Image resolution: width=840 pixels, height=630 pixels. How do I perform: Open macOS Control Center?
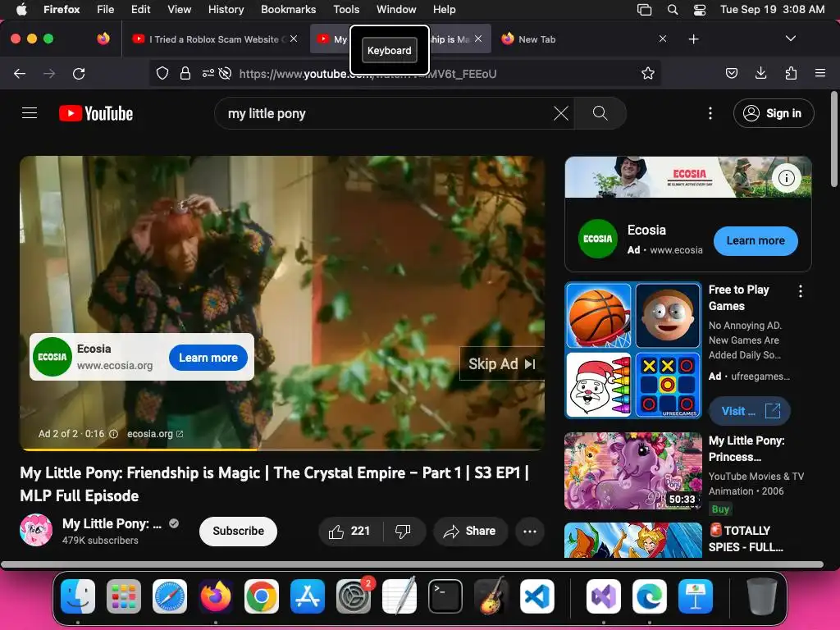pyautogui.click(x=699, y=10)
